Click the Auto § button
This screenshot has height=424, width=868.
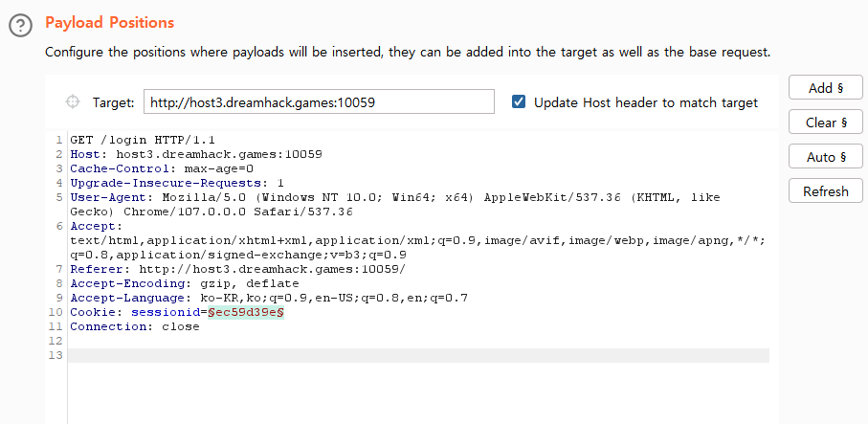click(x=825, y=157)
